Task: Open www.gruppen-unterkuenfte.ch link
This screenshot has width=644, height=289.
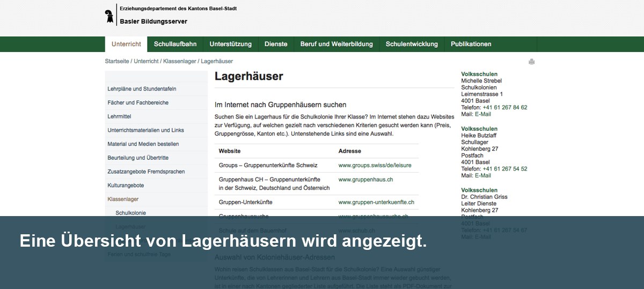Action: (376, 202)
